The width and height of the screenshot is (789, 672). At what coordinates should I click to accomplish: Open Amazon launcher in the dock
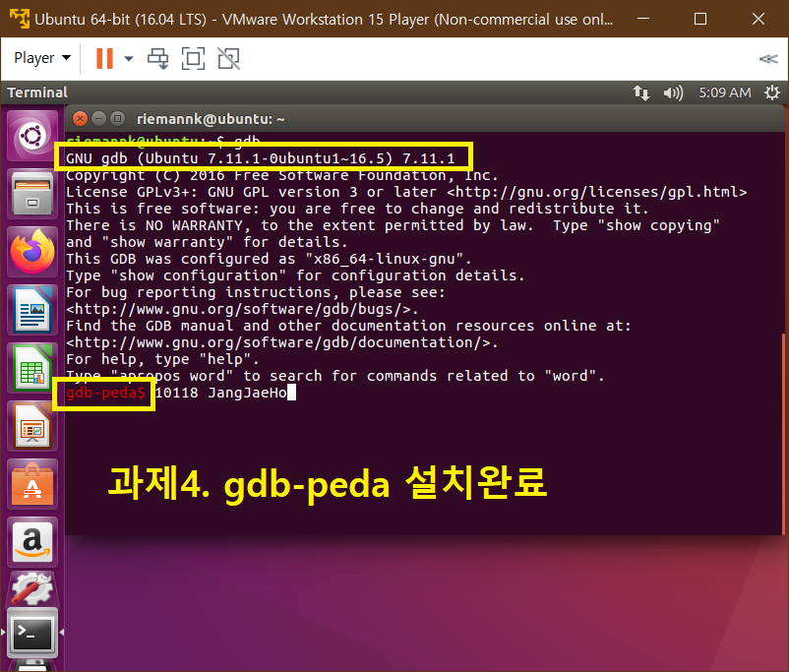click(x=32, y=542)
